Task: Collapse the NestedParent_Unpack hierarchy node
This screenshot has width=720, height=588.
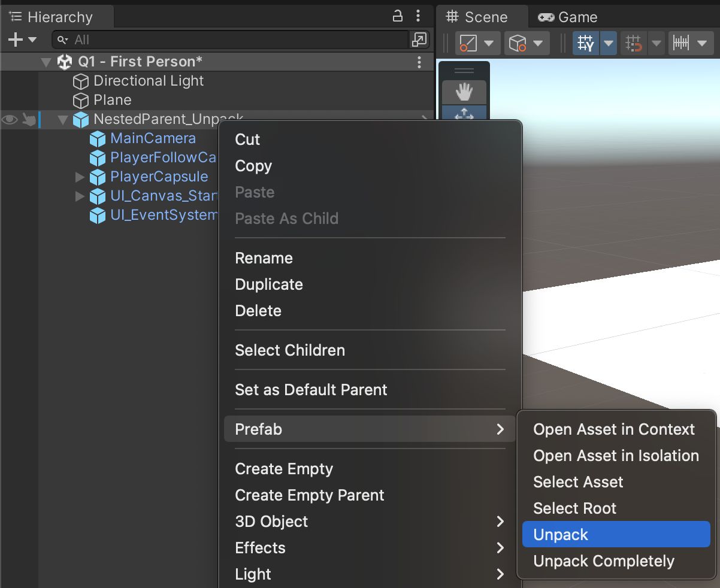Action: pos(63,120)
